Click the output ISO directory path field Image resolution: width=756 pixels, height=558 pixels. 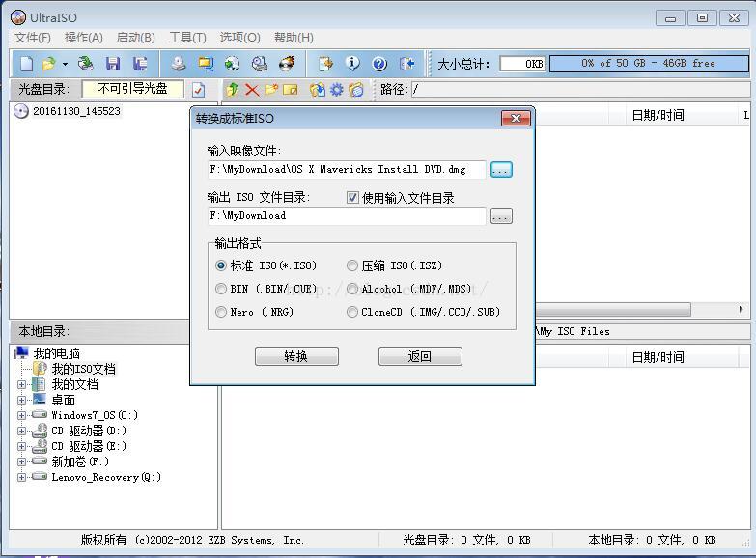[347, 215]
